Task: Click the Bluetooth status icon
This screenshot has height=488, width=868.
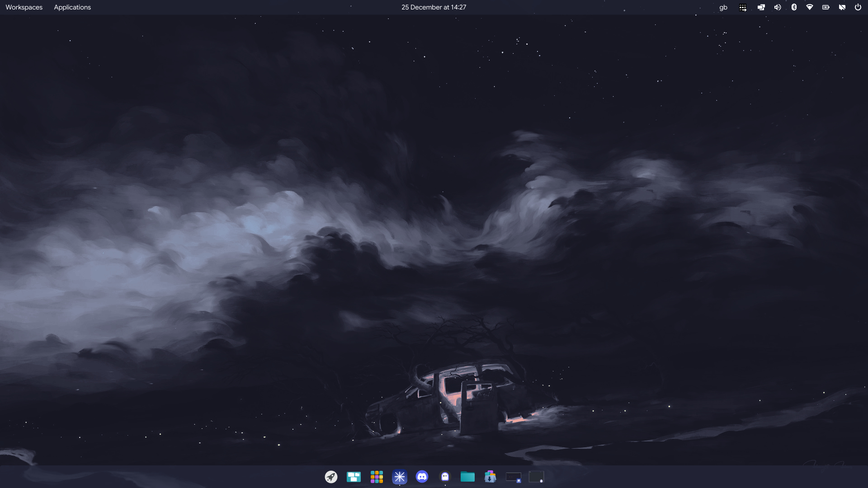Action: click(x=794, y=7)
